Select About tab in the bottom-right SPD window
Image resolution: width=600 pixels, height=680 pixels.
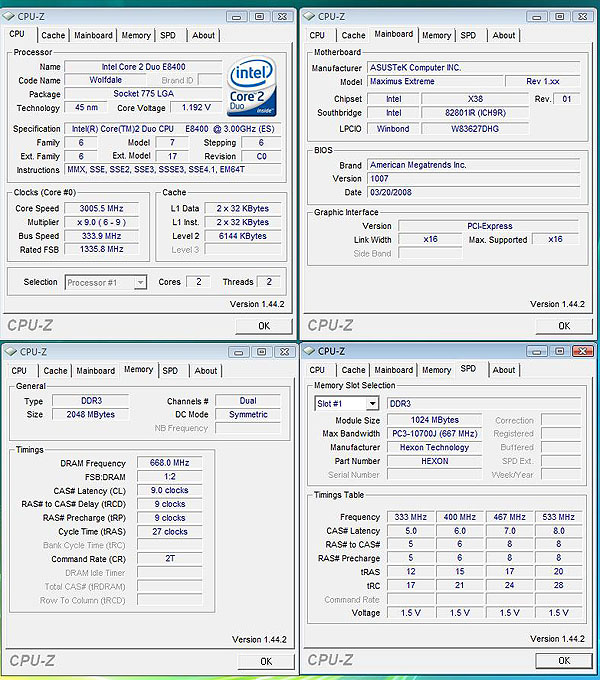503,370
